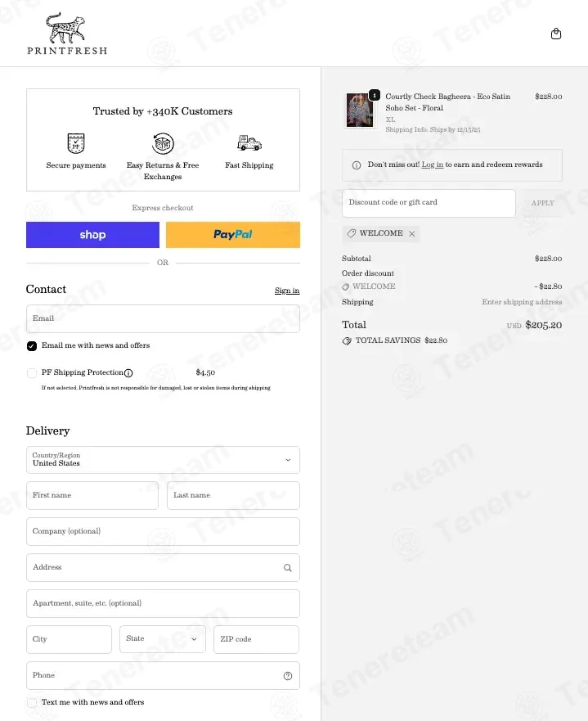The height and width of the screenshot is (721, 588).
Task: Click the Courtly Check Bagheera product thumbnail
Action: click(359, 110)
